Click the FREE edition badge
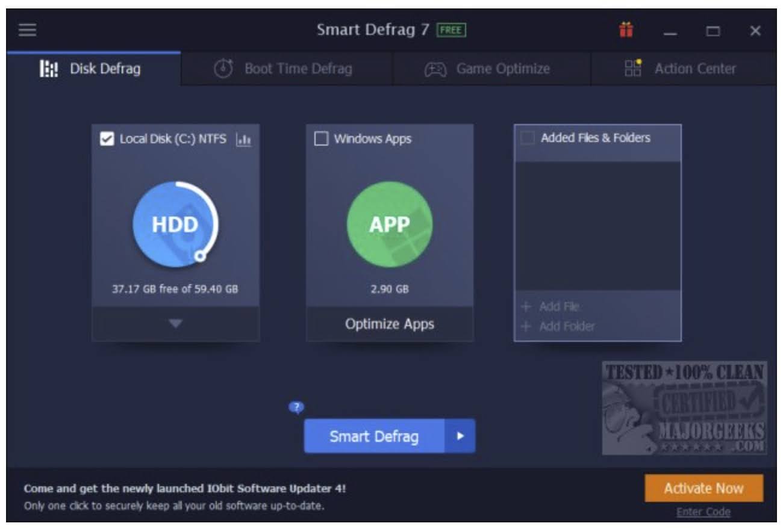This screenshot has width=783, height=532. click(452, 30)
